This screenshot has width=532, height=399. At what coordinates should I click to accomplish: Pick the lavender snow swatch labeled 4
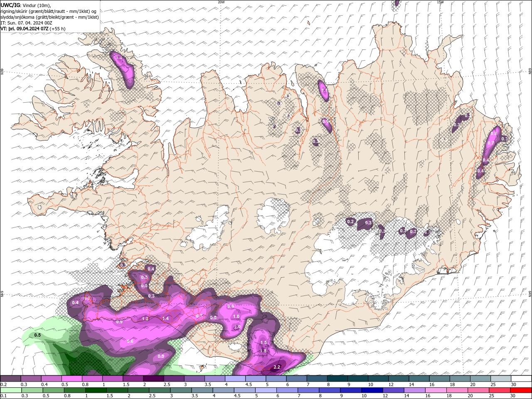point(236,379)
